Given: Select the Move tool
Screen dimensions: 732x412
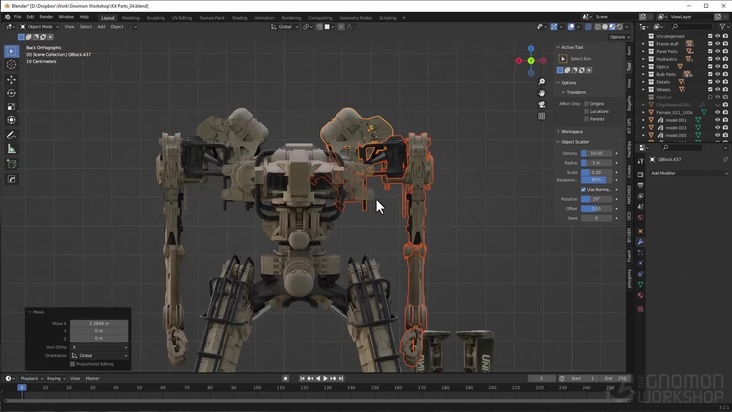Looking at the screenshot, I should (12, 80).
